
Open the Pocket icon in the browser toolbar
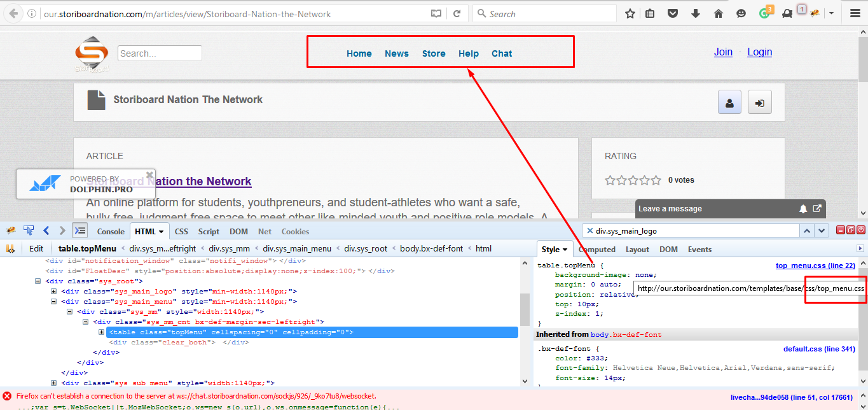pyautogui.click(x=673, y=13)
